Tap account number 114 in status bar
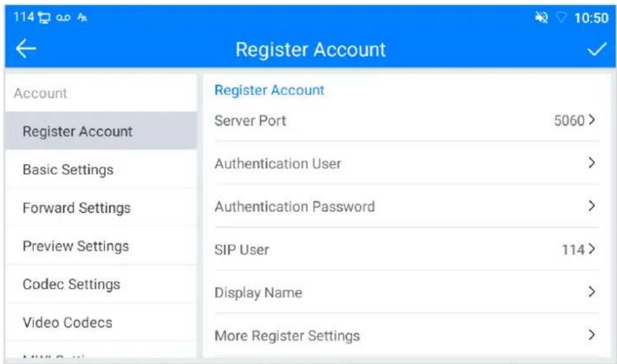Viewport: 617px width, 364px height. coord(24,17)
